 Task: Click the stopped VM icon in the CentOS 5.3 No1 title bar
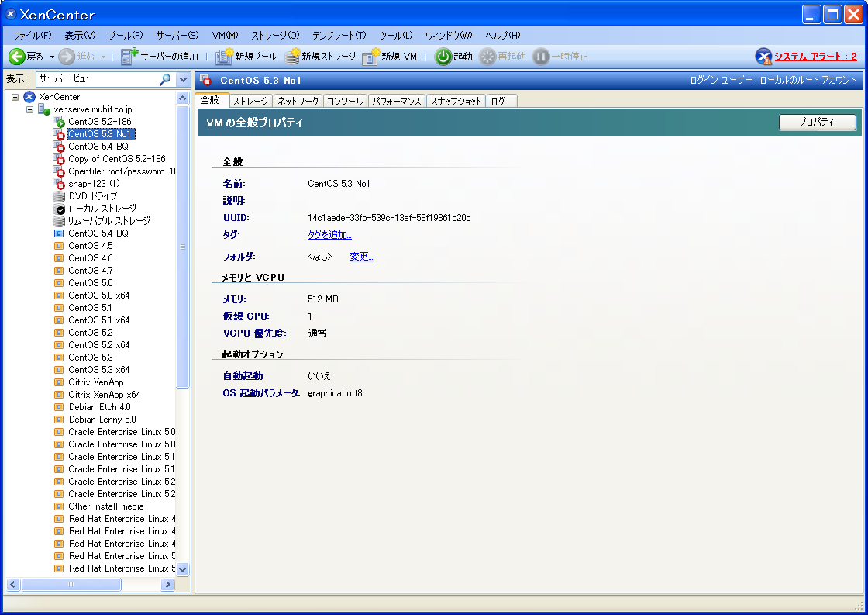pos(205,80)
